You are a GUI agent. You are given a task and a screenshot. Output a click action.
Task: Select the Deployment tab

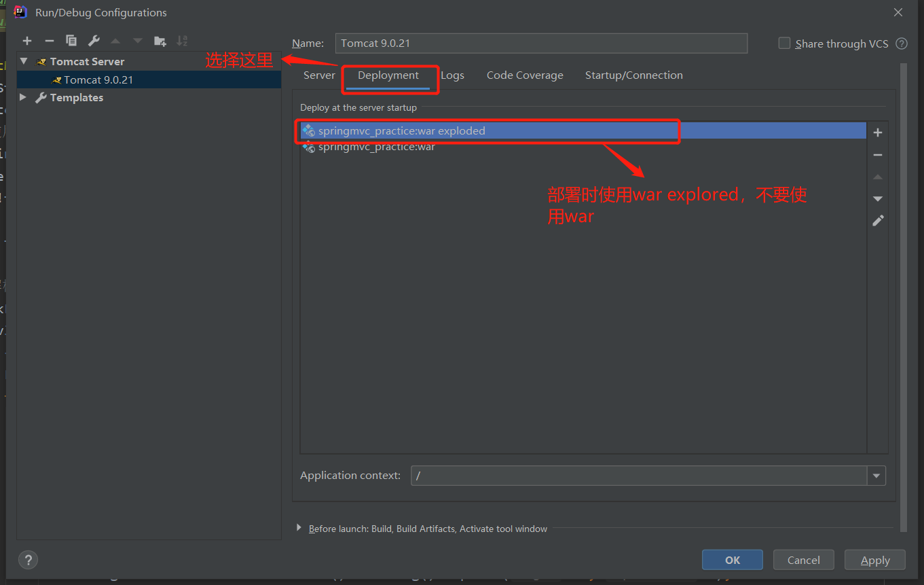388,75
